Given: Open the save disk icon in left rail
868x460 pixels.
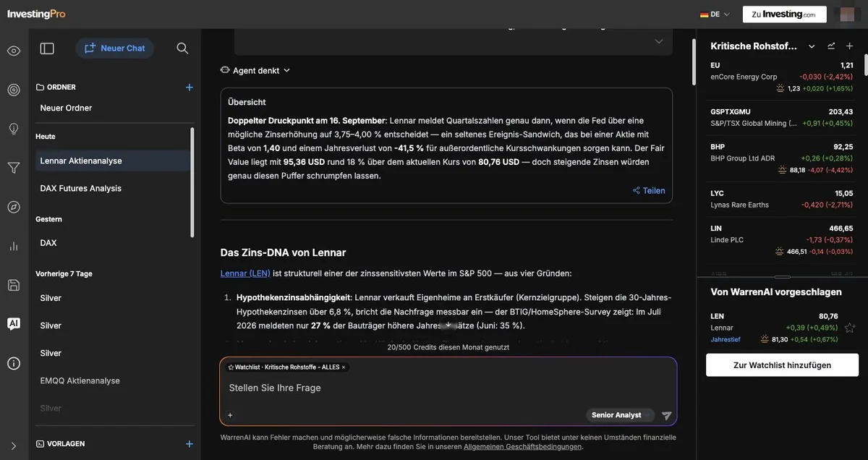Looking at the screenshot, I should (14, 285).
